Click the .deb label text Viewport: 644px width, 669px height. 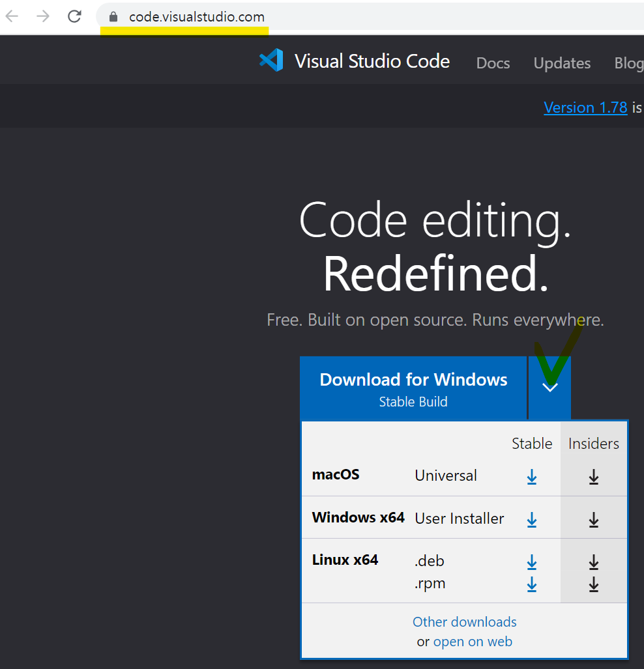point(429,561)
